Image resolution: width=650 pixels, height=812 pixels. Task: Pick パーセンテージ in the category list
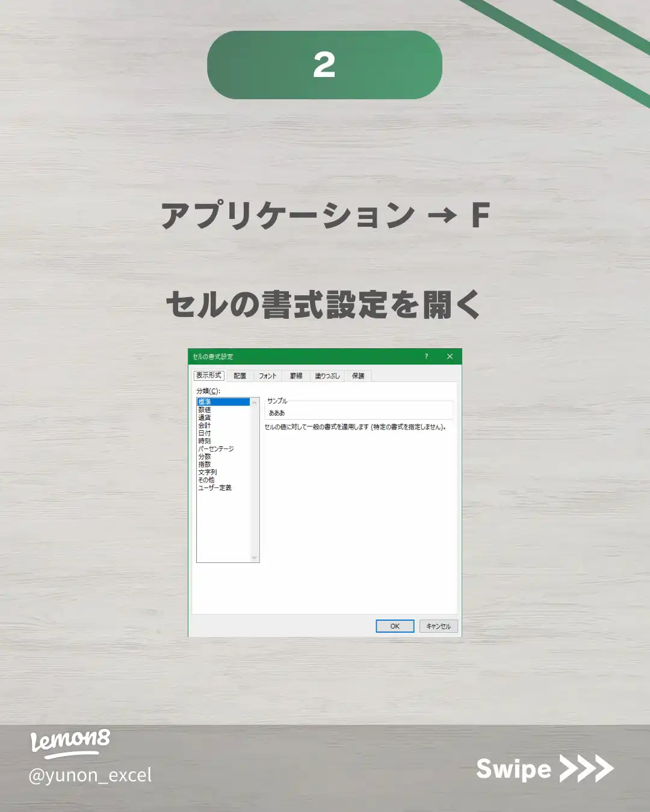216,449
